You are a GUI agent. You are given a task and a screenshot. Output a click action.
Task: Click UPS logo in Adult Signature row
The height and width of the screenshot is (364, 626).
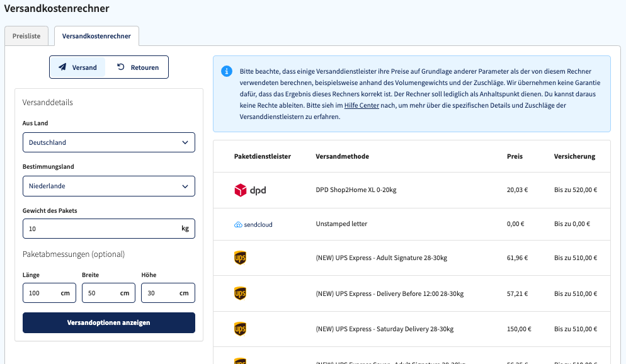tap(240, 258)
